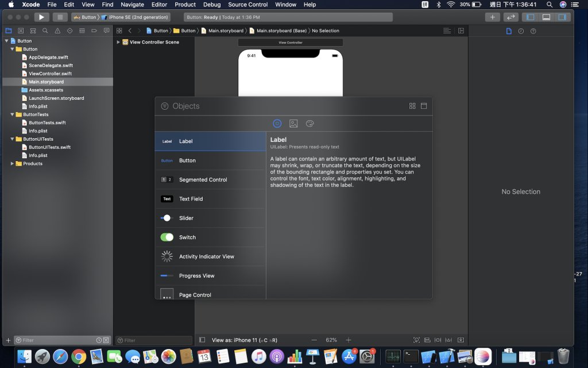Viewport: 588px width, 368px height.
Task: Switch Library to icon grid view
Action: pyautogui.click(x=412, y=106)
